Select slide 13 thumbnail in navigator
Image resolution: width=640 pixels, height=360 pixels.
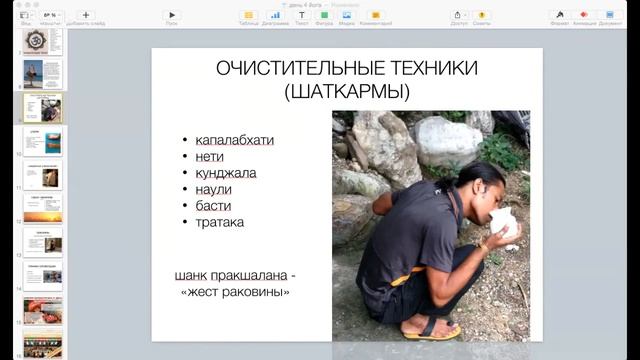point(43,243)
